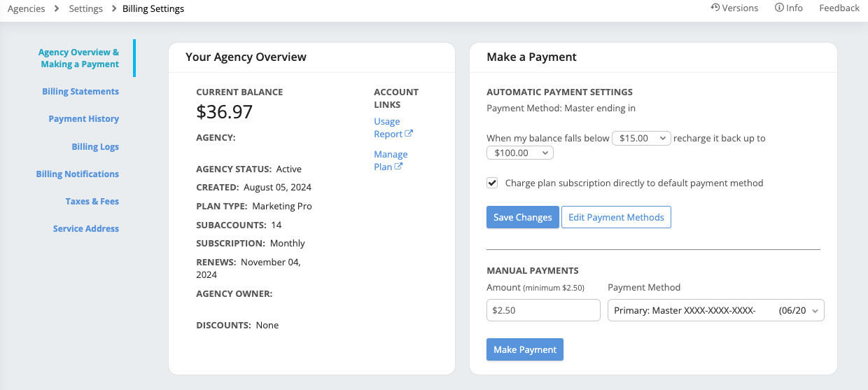Select Billing Notifications in sidebar
Image resolution: width=868 pixels, height=390 pixels.
[x=78, y=174]
